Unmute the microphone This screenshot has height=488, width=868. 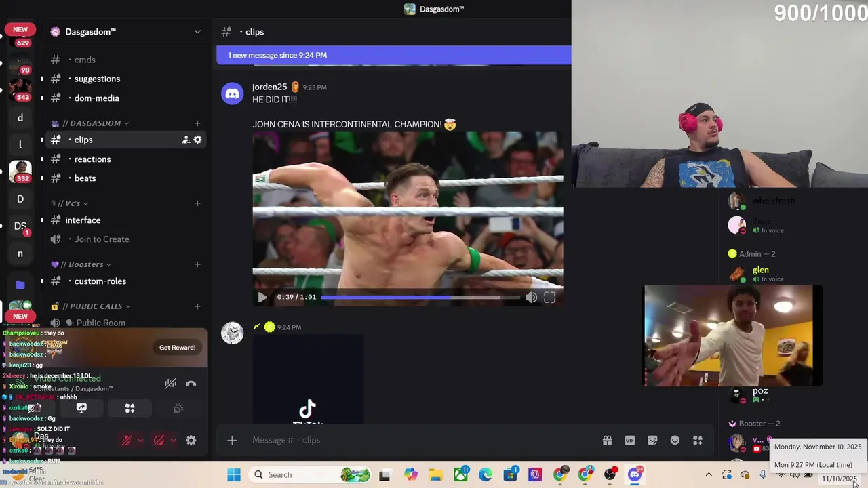[127, 441]
